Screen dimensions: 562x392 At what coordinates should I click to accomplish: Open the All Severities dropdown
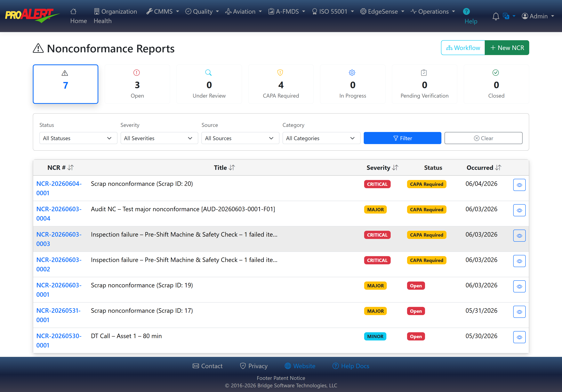[x=159, y=138]
